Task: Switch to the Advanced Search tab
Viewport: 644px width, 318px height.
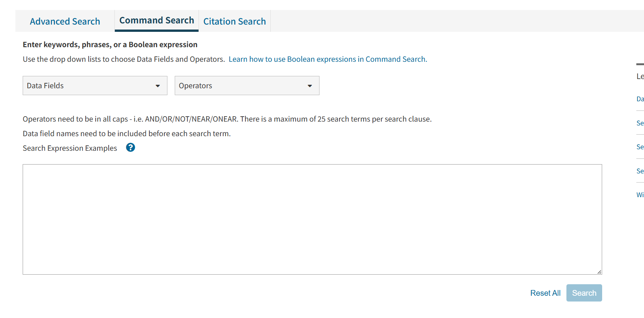Action: (65, 21)
